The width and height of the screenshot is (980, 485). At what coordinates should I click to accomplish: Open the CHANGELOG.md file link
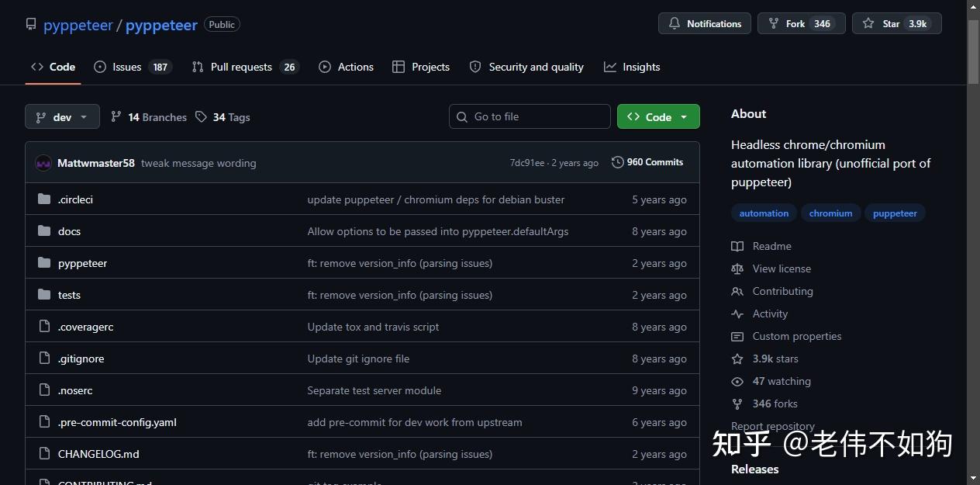point(98,454)
